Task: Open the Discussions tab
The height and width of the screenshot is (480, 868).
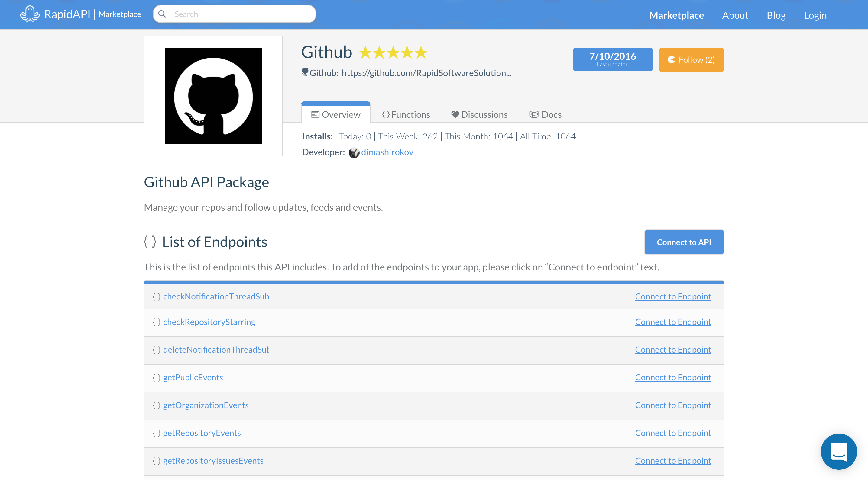Action: point(479,114)
